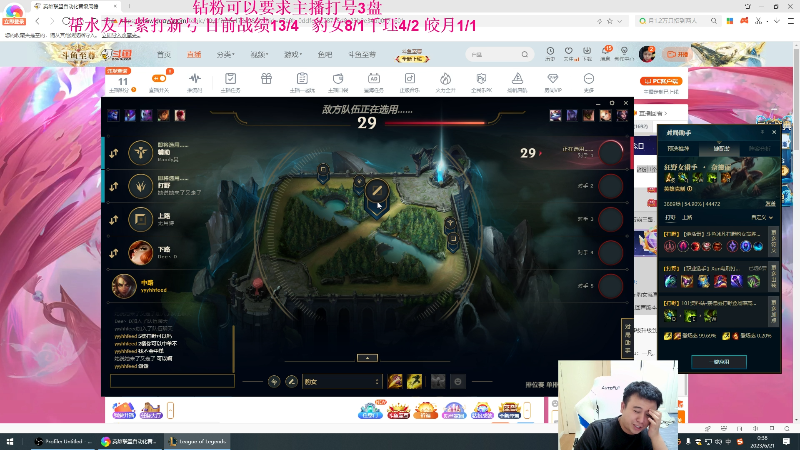Image resolution: width=800 pixels, height=450 pixels.
Task: Open the gift box icon in toolbar
Action: tap(266, 79)
